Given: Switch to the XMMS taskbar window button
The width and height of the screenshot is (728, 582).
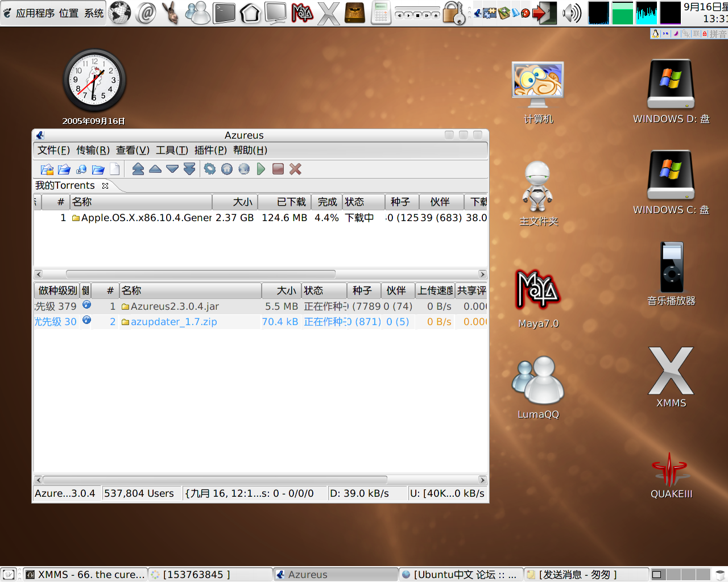Looking at the screenshot, I should pos(85,575).
